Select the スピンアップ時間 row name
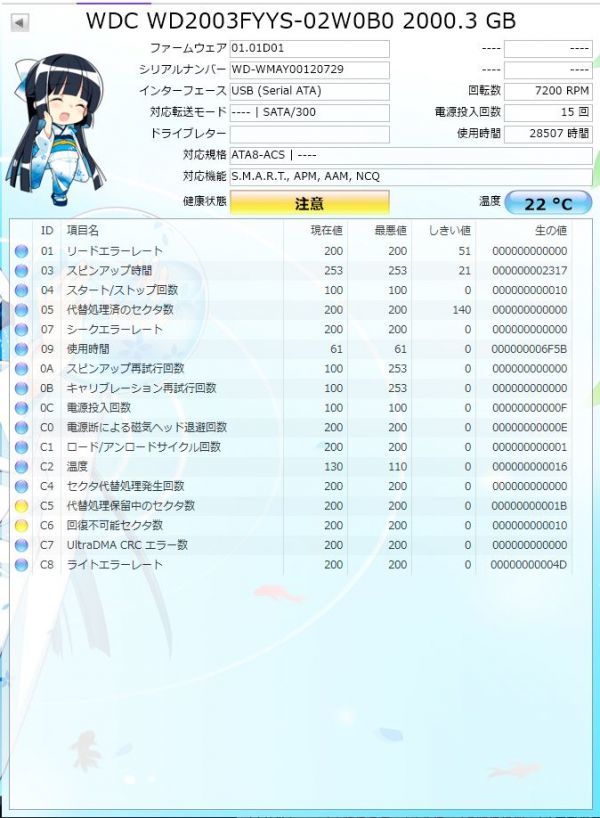The image size is (600, 818). 109,271
